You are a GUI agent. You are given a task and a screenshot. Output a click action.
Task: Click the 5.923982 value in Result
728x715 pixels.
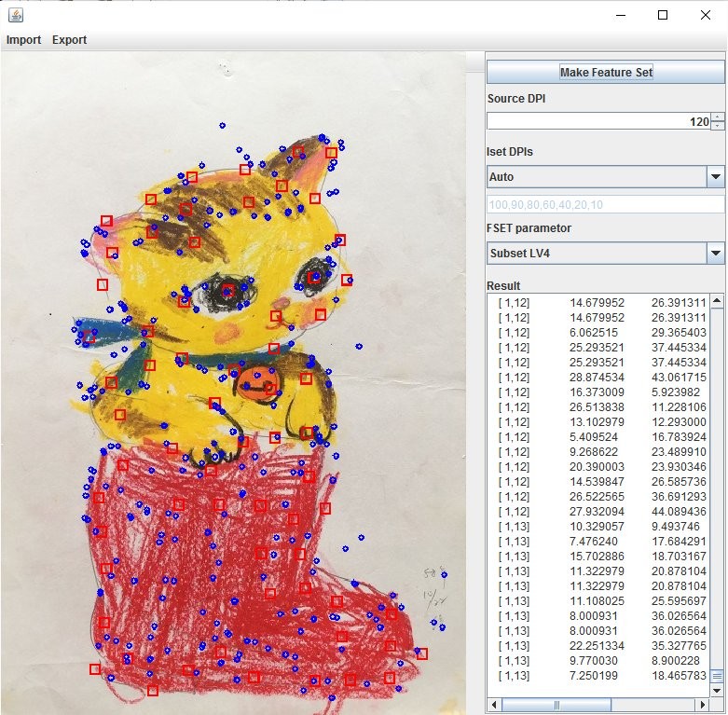[x=676, y=392]
